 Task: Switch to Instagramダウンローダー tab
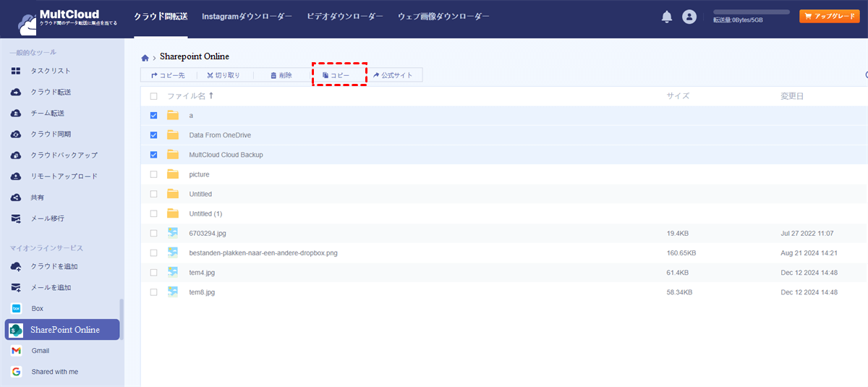click(x=247, y=16)
